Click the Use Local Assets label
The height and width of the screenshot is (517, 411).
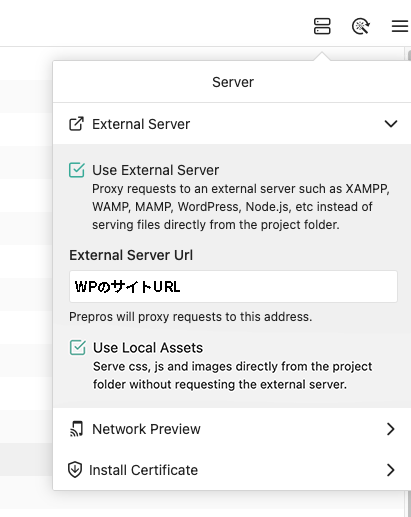tap(148, 348)
